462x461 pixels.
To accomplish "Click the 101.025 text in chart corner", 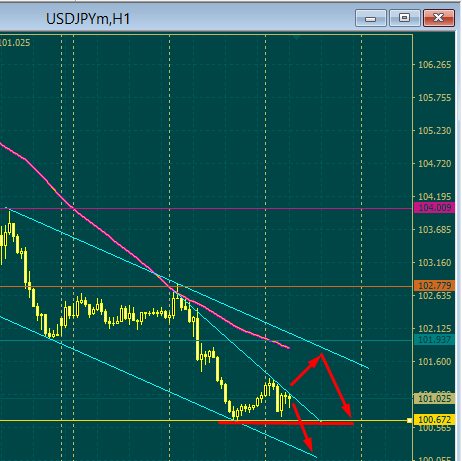I will click(15, 43).
